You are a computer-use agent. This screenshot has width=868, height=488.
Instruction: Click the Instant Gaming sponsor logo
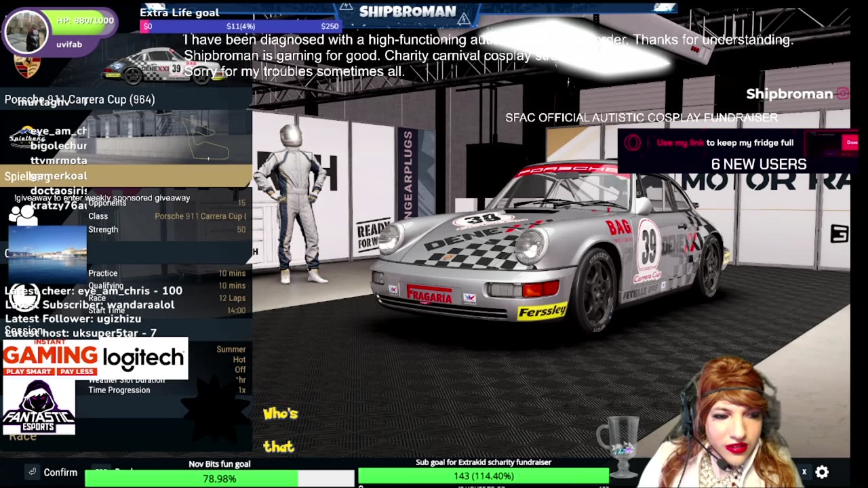coord(50,358)
